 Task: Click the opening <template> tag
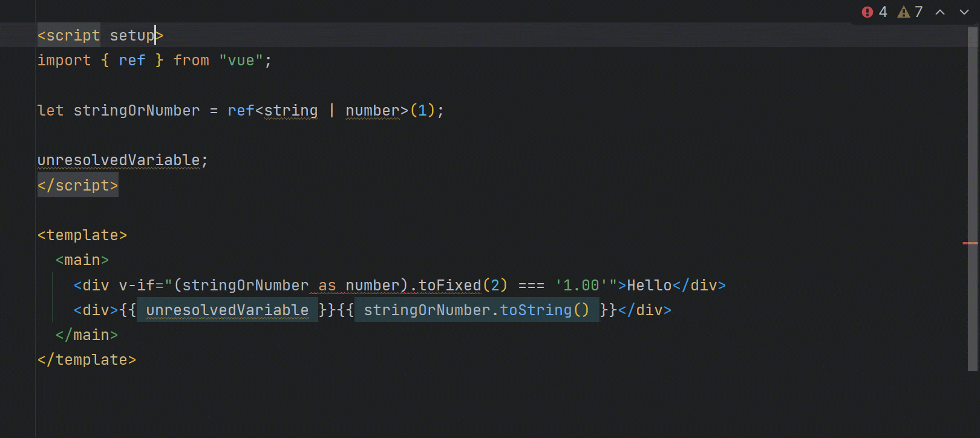[x=82, y=235]
